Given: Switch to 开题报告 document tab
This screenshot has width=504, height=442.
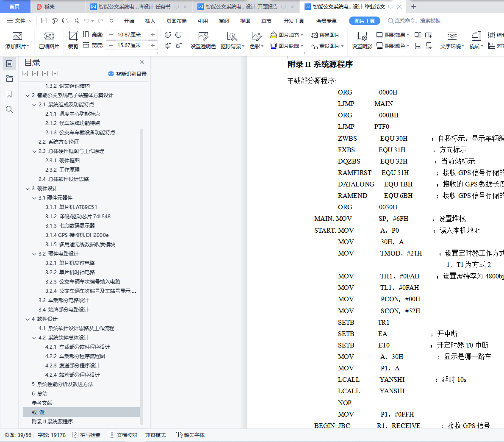Looking at the screenshot, I should point(241,6).
